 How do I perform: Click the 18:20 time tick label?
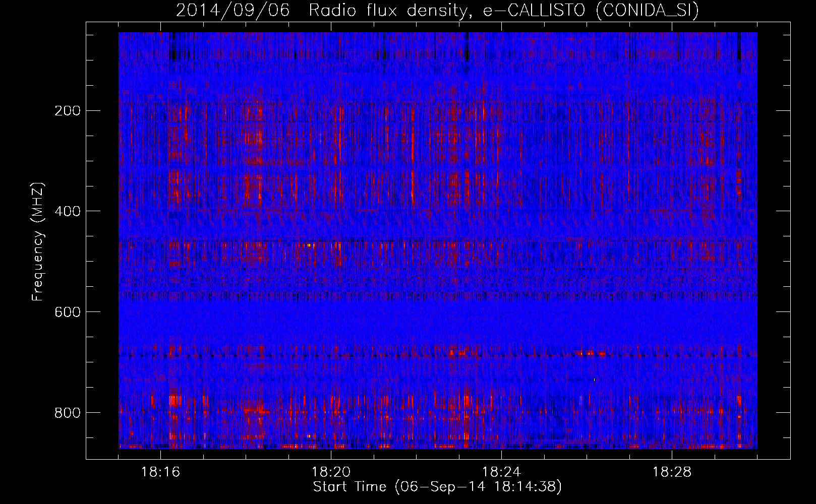tap(331, 472)
